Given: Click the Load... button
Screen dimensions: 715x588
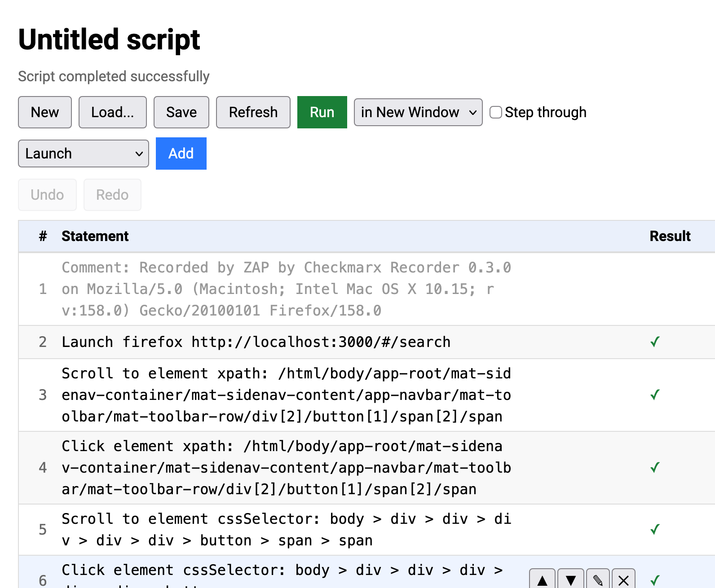Looking at the screenshot, I should [113, 112].
